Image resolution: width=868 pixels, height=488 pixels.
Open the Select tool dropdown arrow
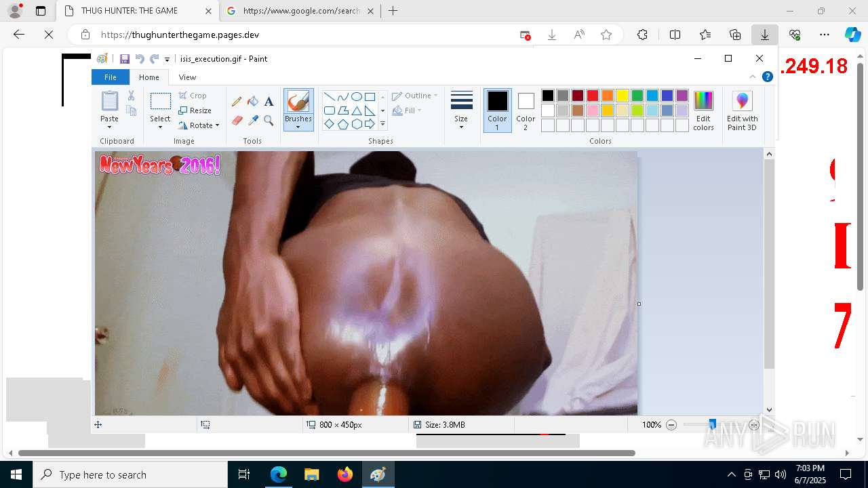160,127
